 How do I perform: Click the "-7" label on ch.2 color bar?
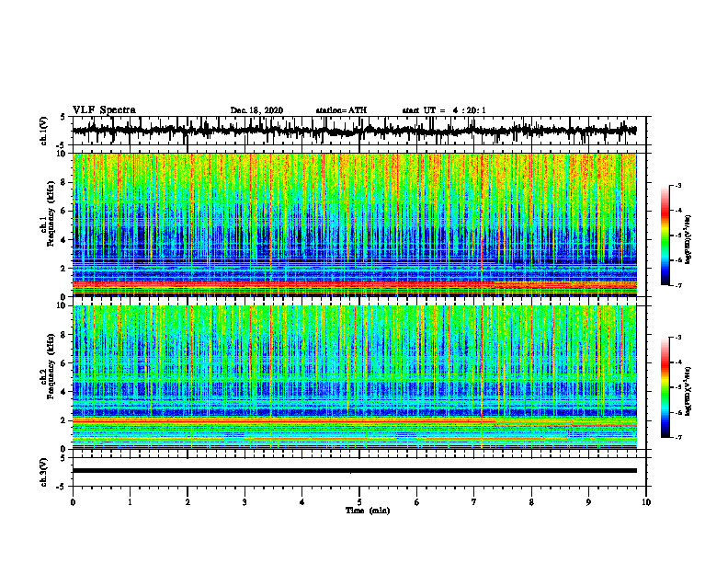(x=678, y=437)
